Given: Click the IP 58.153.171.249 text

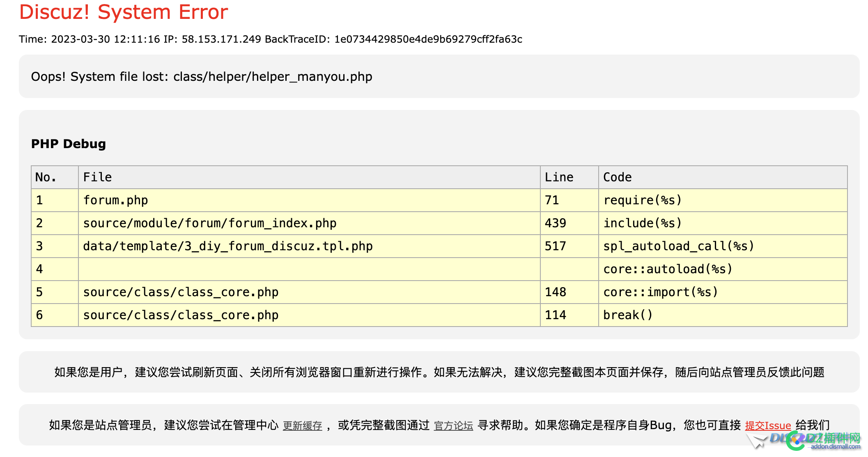Looking at the screenshot, I should coord(212,39).
